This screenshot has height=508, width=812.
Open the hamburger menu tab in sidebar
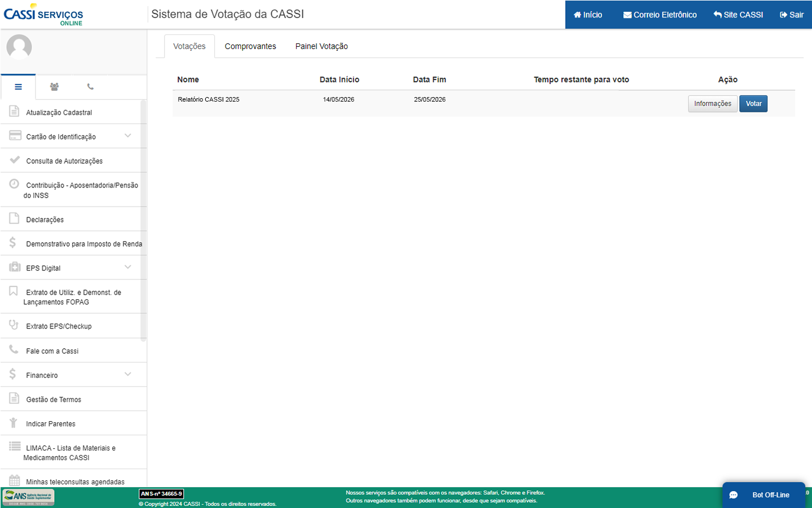point(18,87)
